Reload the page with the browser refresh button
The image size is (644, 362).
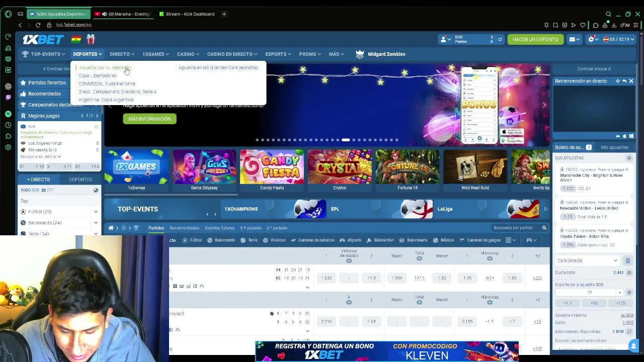point(38,25)
